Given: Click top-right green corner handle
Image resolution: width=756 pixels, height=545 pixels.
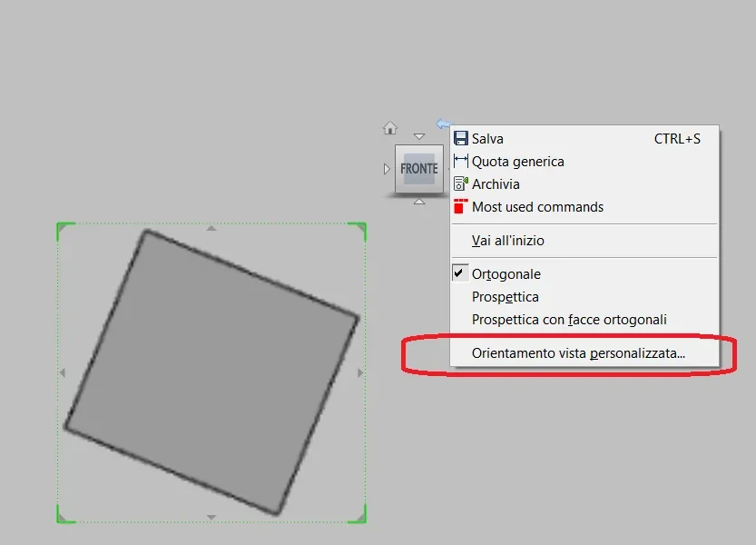Looking at the screenshot, I should 358,230.
